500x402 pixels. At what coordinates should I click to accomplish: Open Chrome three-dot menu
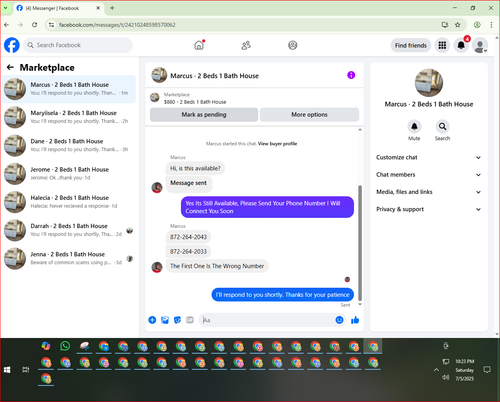(x=491, y=25)
